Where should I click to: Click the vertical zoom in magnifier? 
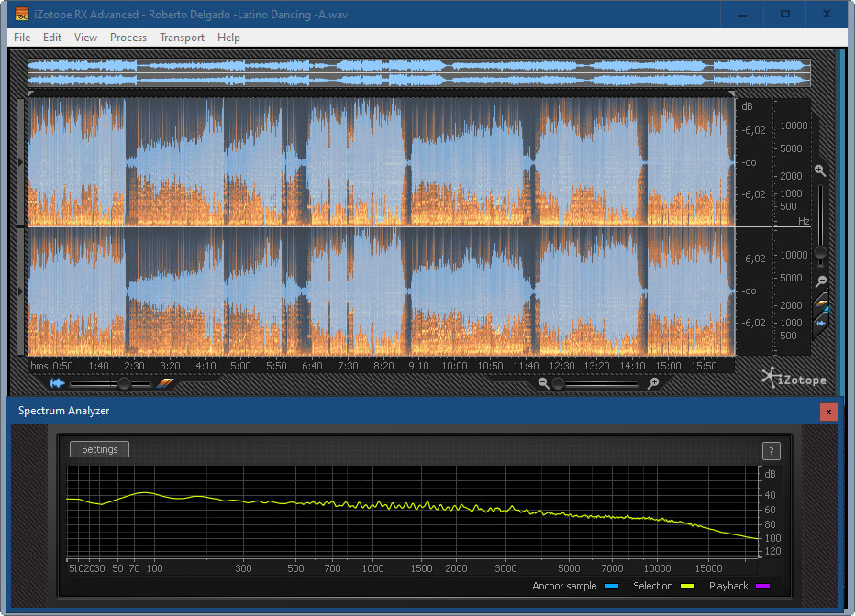pyautogui.click(x=820, y=171)
